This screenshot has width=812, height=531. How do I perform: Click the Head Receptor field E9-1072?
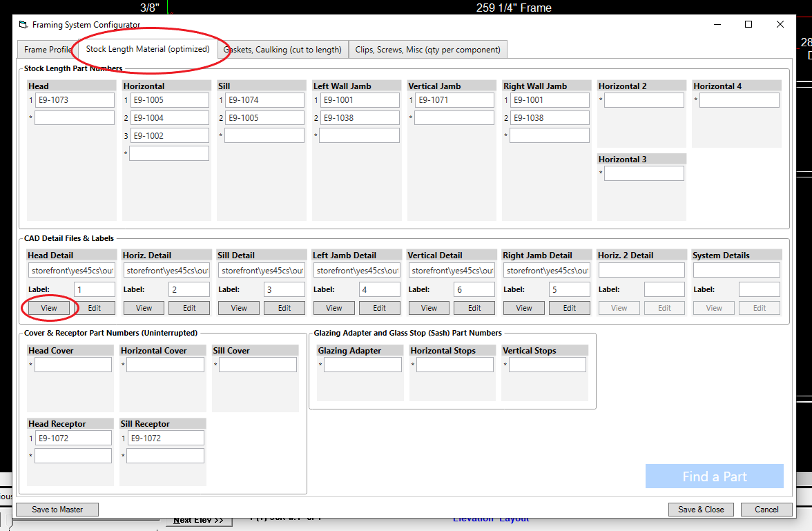pyautogui.click(x=73, y=438)
